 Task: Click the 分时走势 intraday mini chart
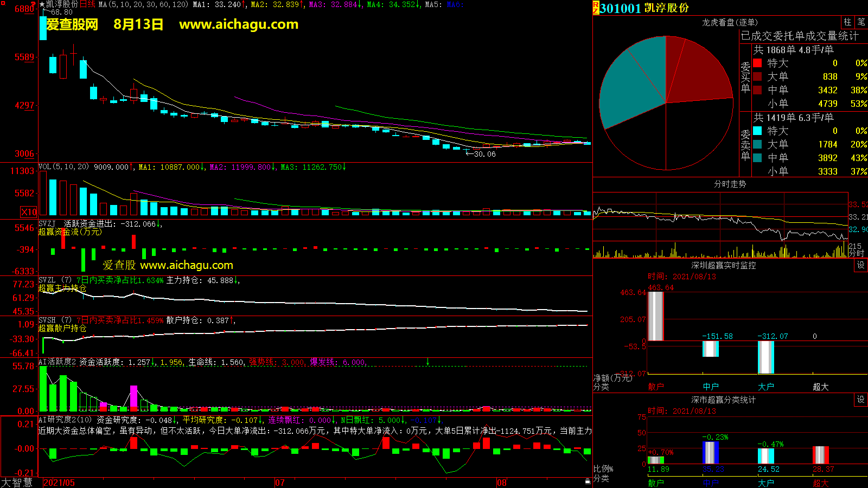coord(720,225)
